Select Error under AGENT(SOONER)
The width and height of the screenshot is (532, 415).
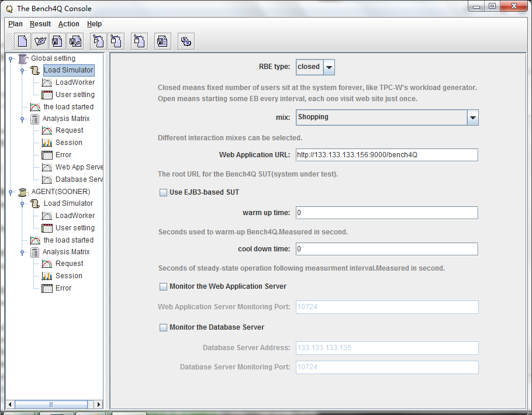(64, 288)
